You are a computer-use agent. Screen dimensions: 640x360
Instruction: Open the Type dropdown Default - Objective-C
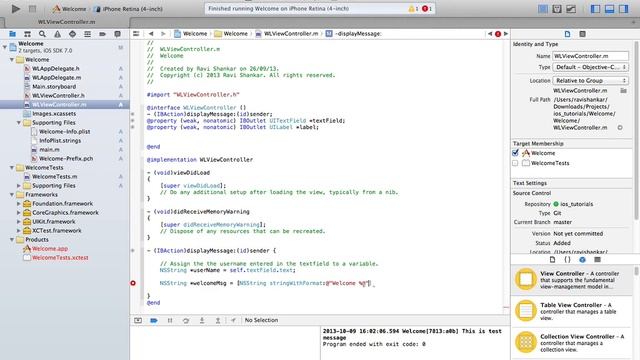coord(590,67)
